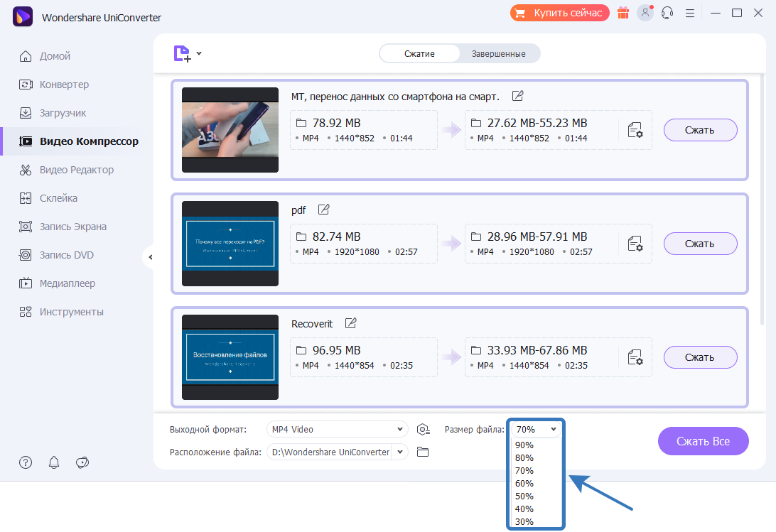Viewport: 776px width, 532px height.
Task: Click the Wondershare UniConverter logo
Action: coord(23,16)
